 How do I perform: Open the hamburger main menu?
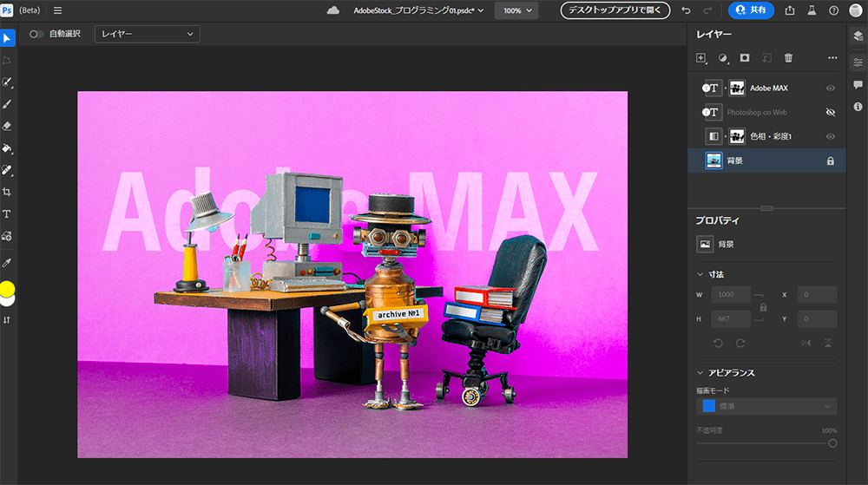57,10
